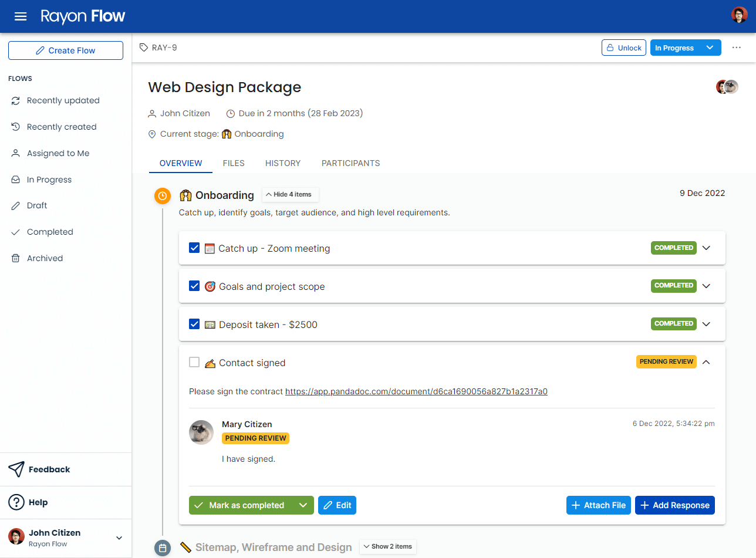Viewport: 756px width, 558px height.
Task: Switch to the Files tab
Action: click(233, 163)
